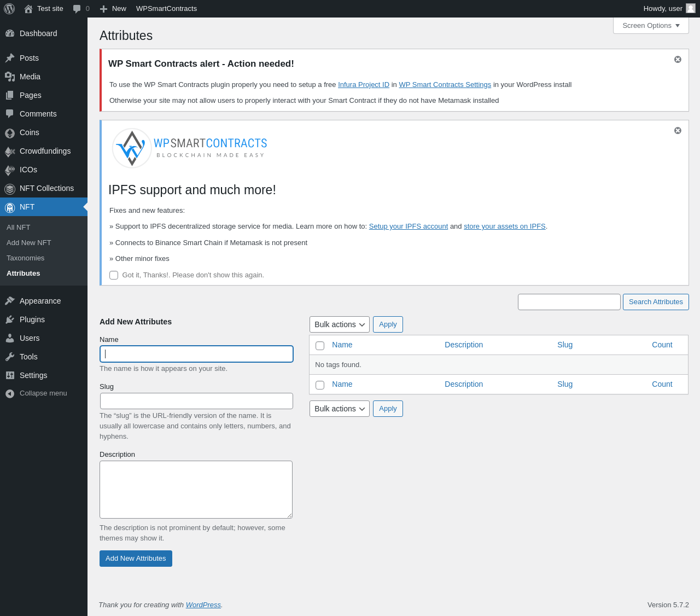Click the WP Smart Contracts logo image
The width and height of the screenshot is (700, 616).
pyautogui.click(x=189, y=148)
